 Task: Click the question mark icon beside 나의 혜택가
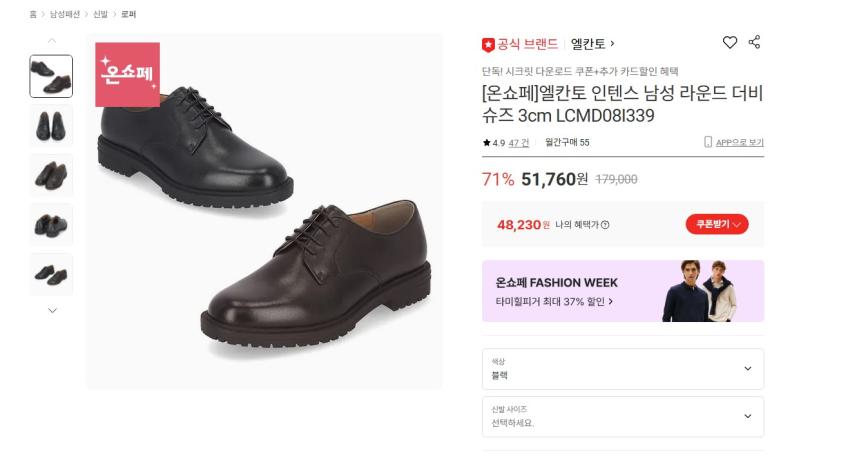[605, 224]
